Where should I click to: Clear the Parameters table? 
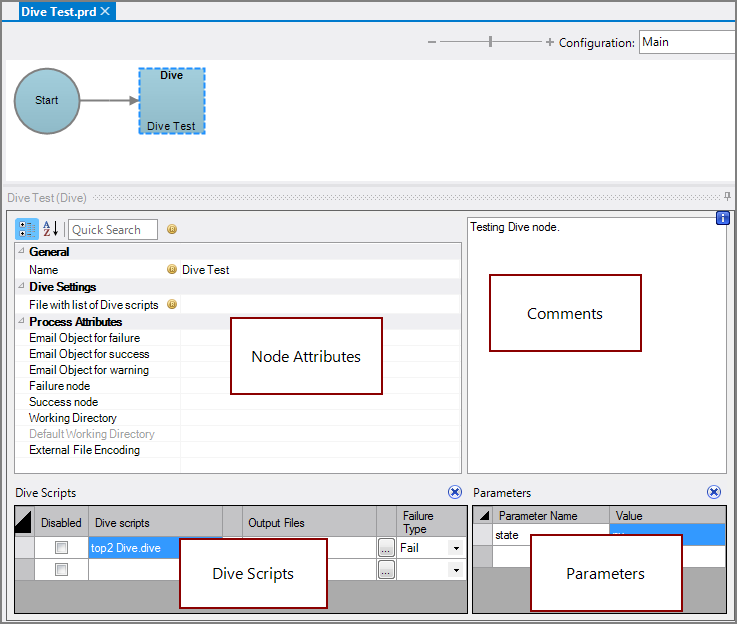click(713, 492)
